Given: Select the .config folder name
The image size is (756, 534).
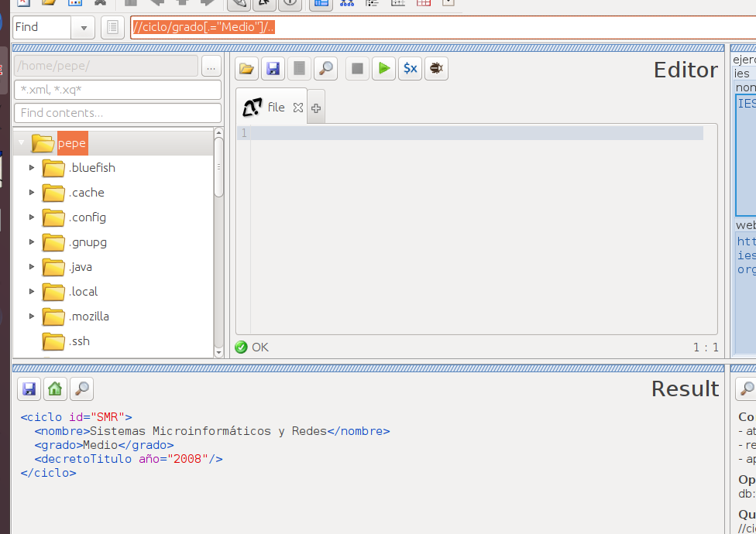Looking at the screenshot, I should (88, 217).
